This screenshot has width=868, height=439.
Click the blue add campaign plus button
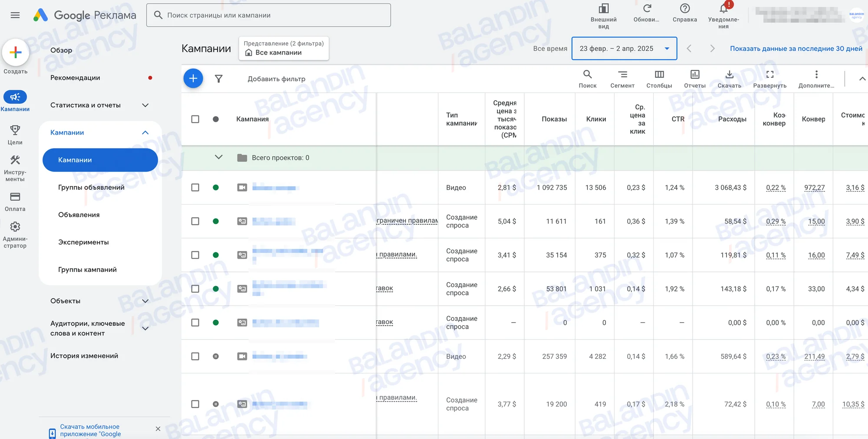(x=193, y=79)
